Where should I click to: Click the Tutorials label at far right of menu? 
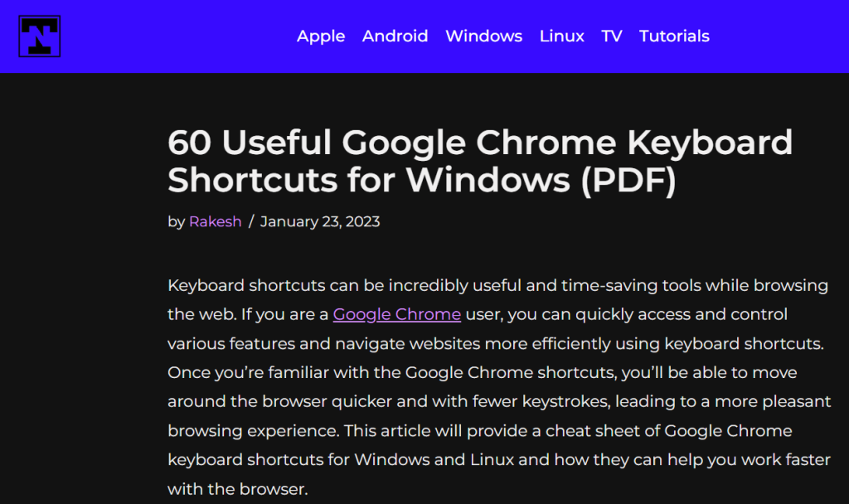674,36
